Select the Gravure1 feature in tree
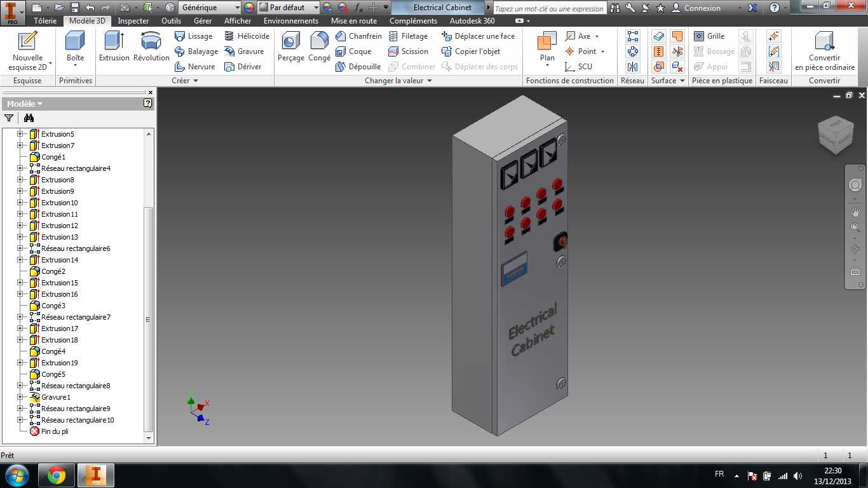Image resolution: width=868 pixels, height=488 pixels. 56,397
